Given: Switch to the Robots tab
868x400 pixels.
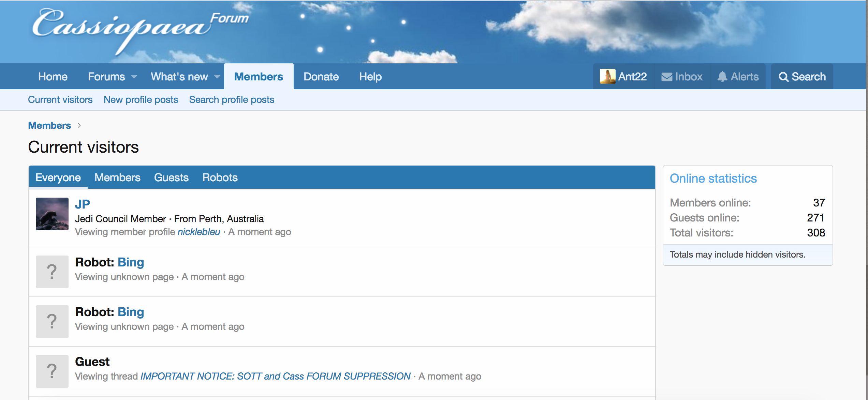Looking at the screenshot, I should 220,178.
